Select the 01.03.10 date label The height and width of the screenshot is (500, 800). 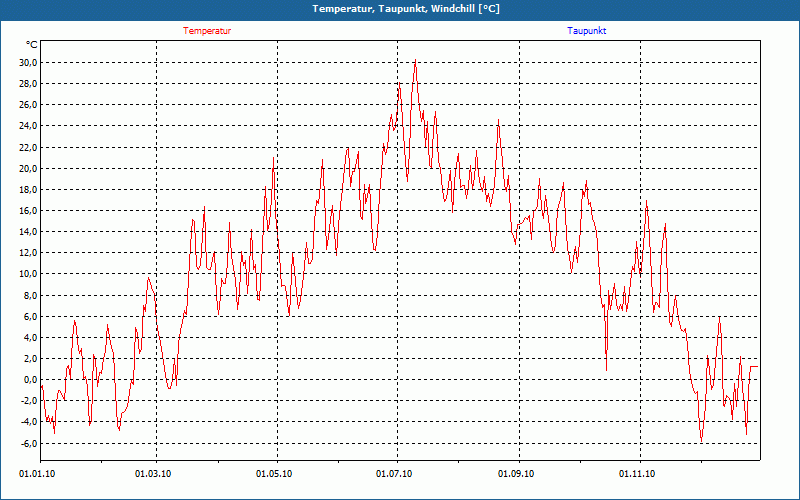153,474
